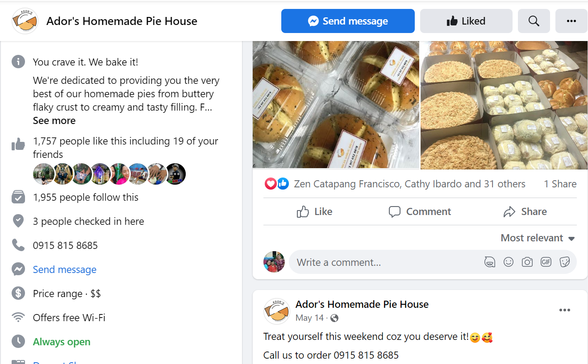Open the May 14 post options menu

click(564, 310)
